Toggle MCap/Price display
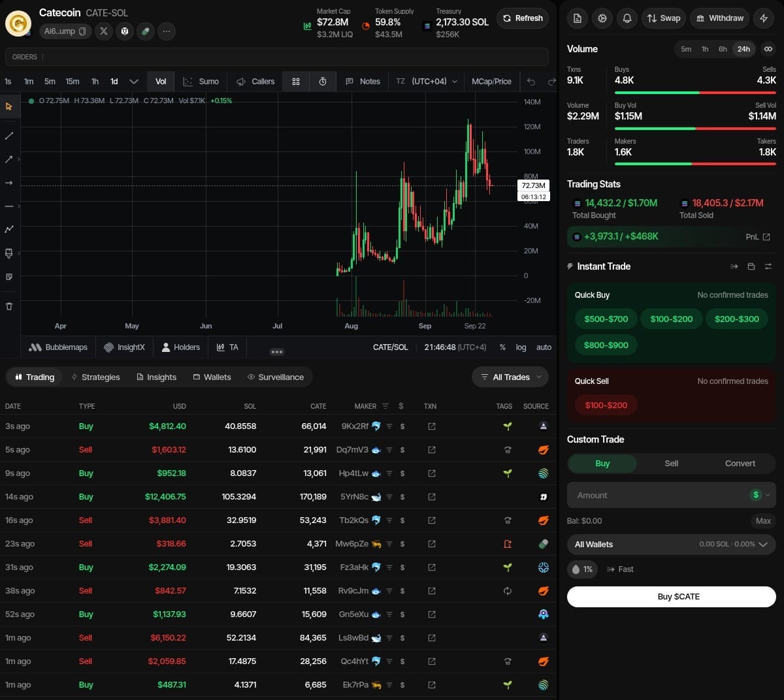This screenshot has height=700, width=784. tap(491, 82)
